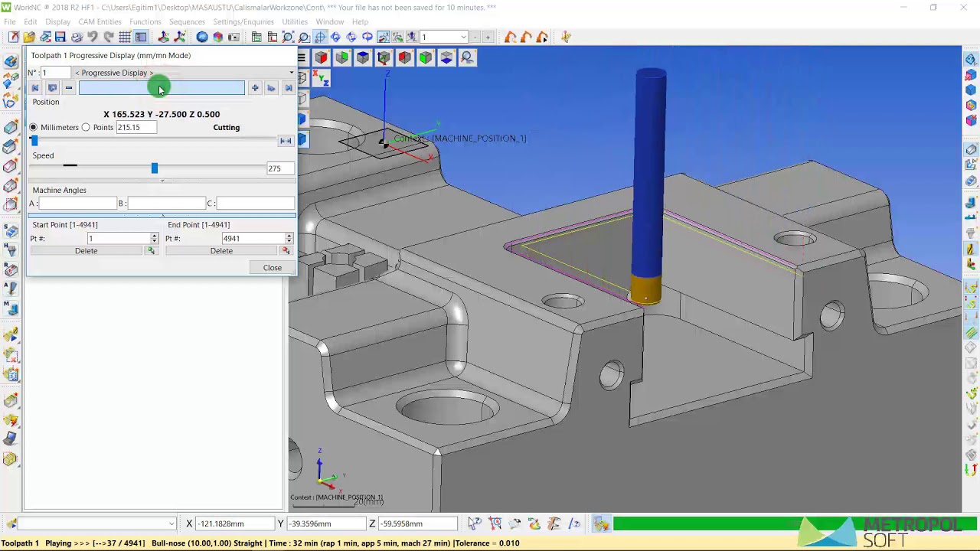Screen dimensions: 980x551
Task: Click the green status bar icon beside progress
Action: click(x=601, y=524)
